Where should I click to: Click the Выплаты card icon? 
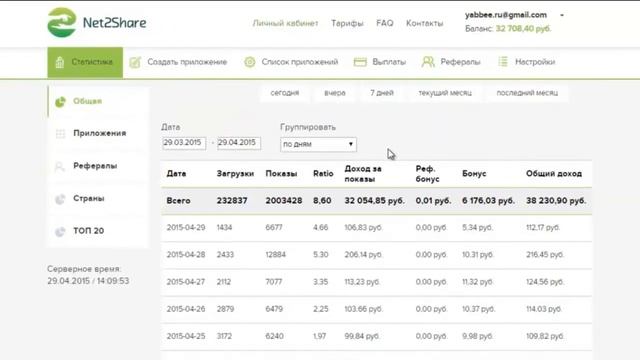pos(360,62)
